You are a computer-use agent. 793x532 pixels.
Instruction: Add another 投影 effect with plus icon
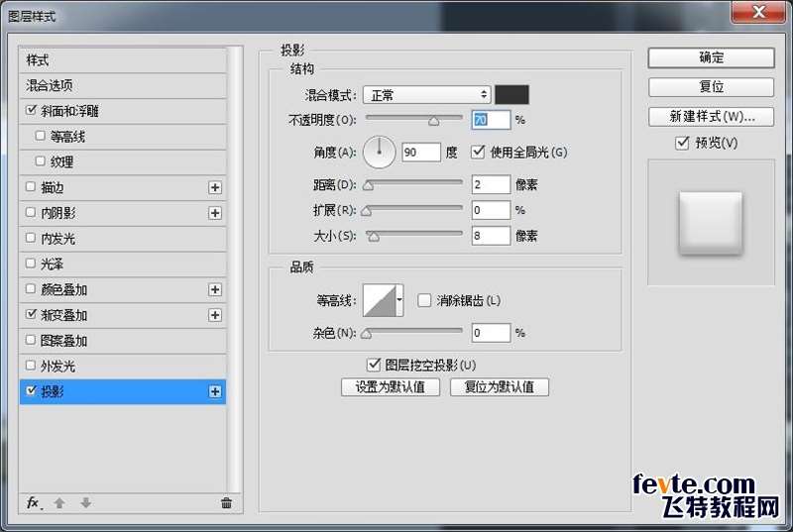pyautogui.click(x=215, y=391)
